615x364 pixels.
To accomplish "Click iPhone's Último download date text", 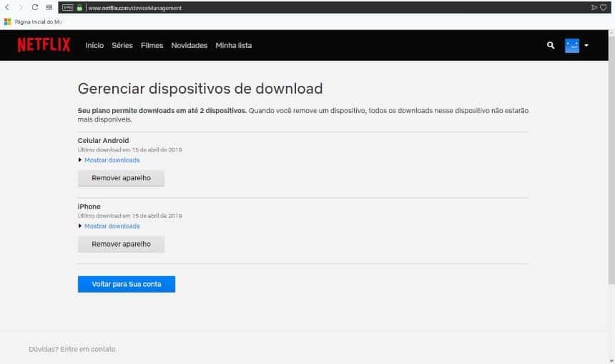I will [130, 216].
